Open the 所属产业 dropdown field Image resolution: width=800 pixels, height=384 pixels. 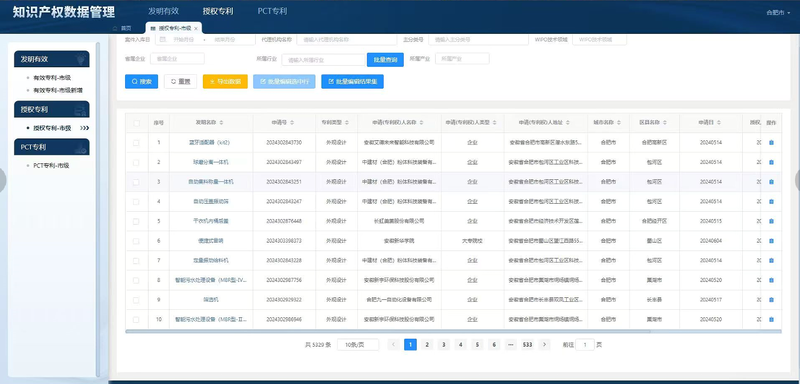(x=462, y=59)
